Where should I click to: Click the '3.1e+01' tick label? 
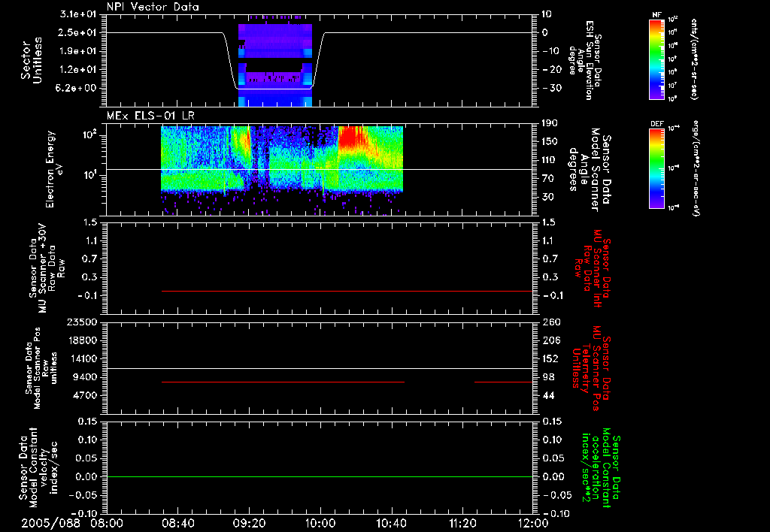click(x=78, y=14)
